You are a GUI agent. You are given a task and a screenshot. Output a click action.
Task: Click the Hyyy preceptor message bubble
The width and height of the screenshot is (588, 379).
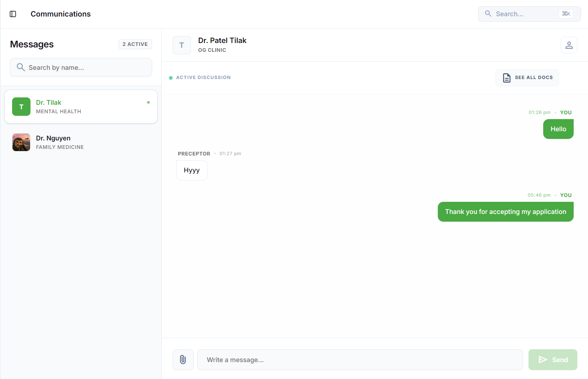(192, 170)
